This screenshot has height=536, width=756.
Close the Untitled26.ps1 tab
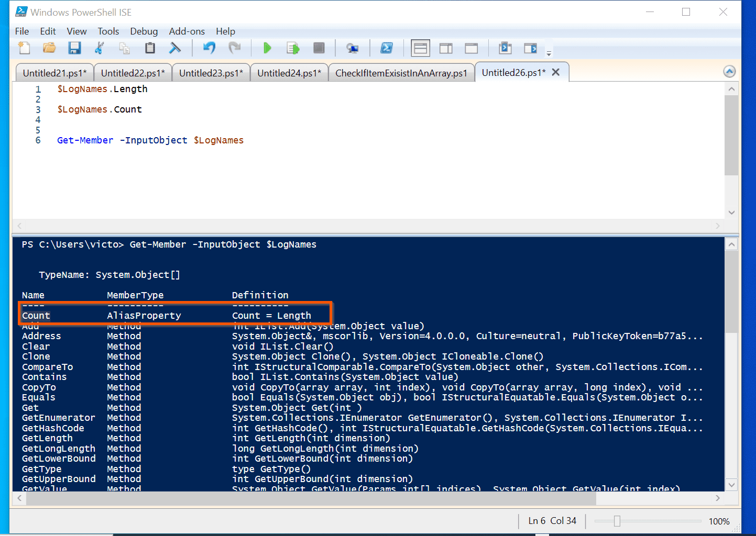click(x=556, y=72)
